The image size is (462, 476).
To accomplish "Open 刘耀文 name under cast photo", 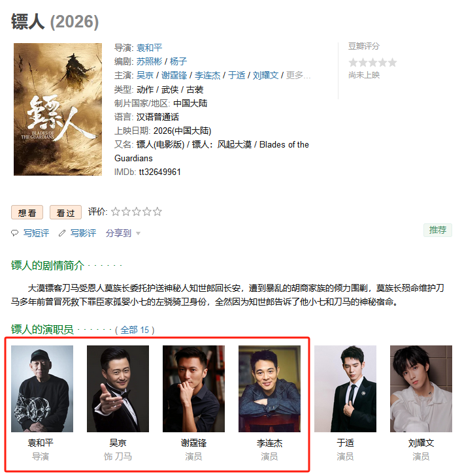I will click(x=421, y=443).
